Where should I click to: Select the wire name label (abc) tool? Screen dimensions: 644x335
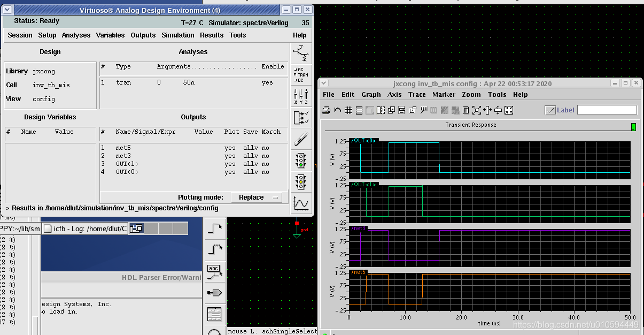coord(214,271)
